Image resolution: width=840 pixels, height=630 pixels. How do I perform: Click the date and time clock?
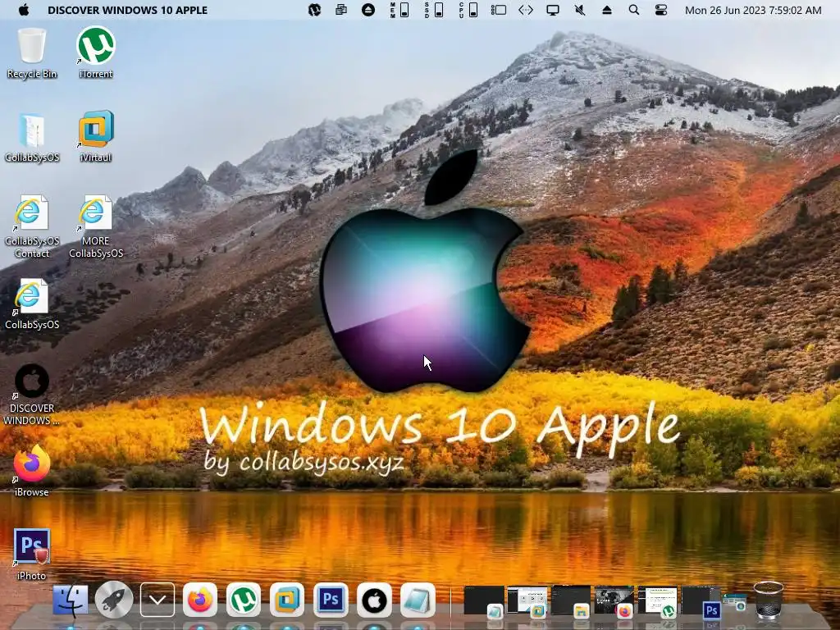pos(753,10)
